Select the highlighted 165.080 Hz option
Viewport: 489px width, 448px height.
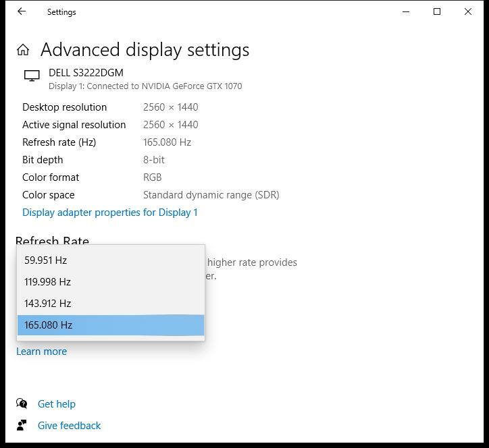(48, 325)
